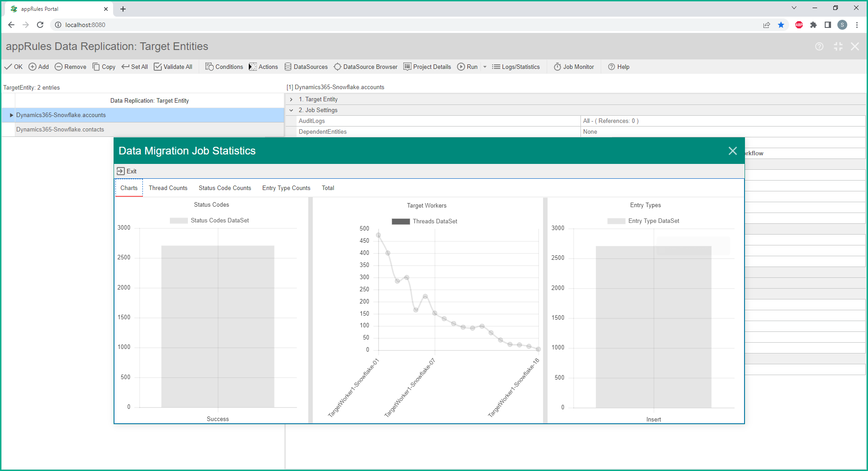Toggle the Threads DataSet legend
Image resolution: width=868 pixels, height=471 pixels.
click(x=425, y=222)
